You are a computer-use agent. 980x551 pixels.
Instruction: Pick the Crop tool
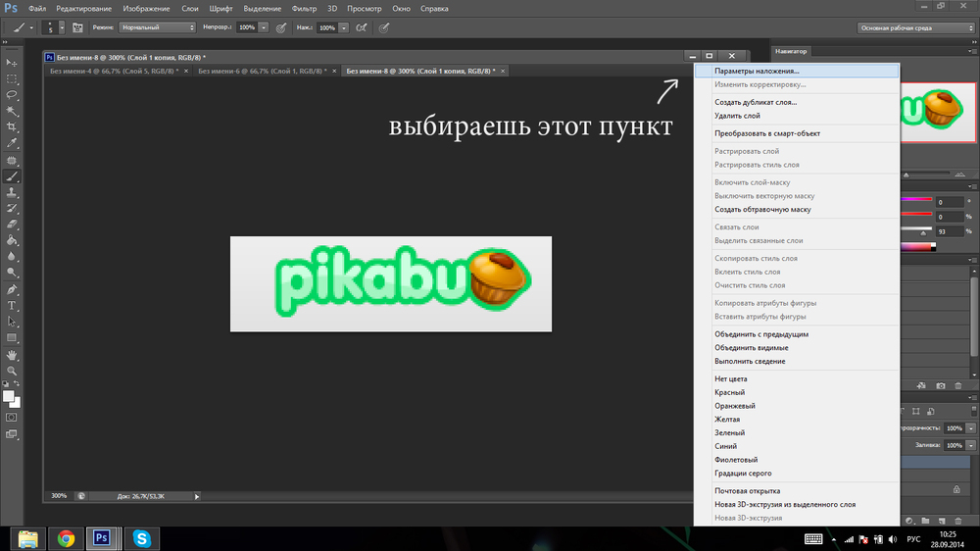(12, 127)
